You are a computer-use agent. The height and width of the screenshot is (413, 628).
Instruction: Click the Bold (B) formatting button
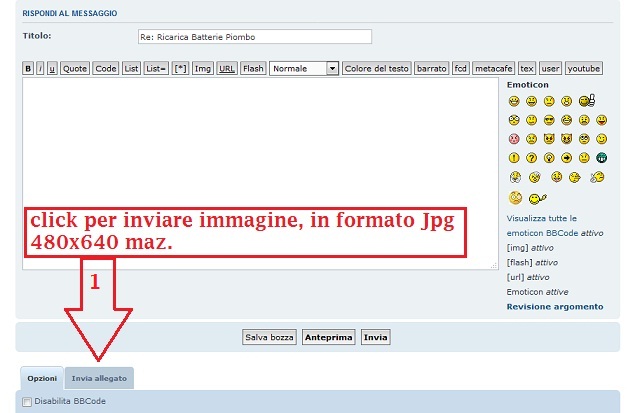pyautogui.click(x=28, y=69)
